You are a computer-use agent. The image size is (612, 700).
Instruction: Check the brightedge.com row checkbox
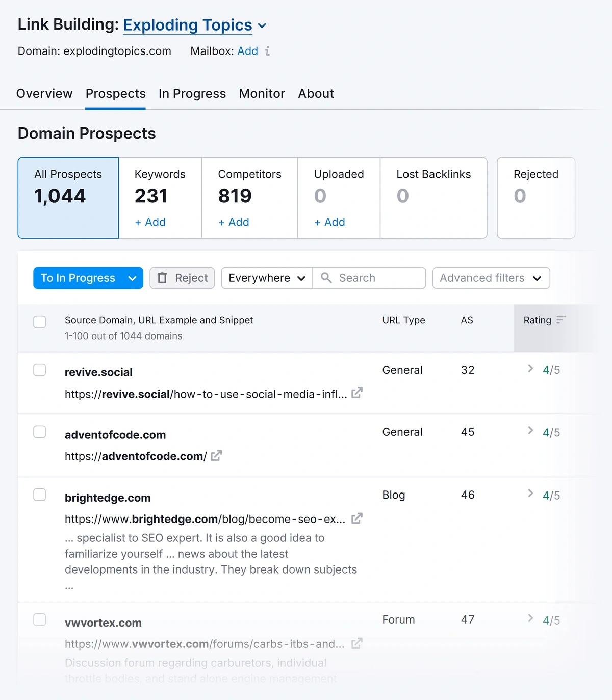(40, 495)
